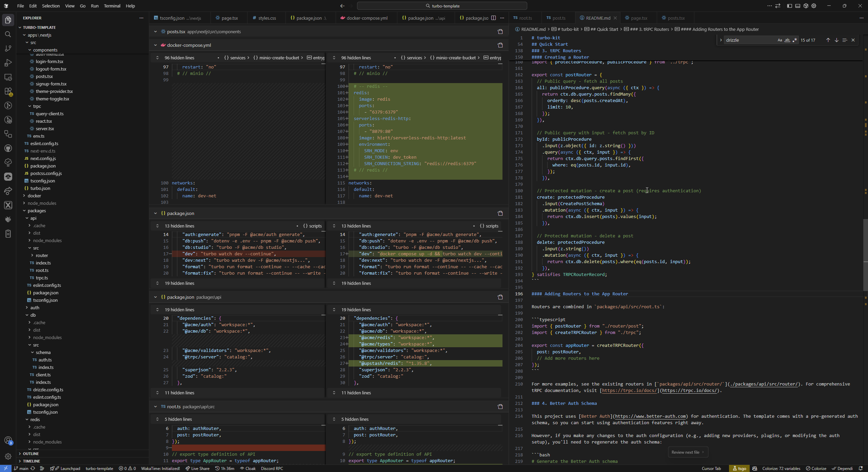Go to previous find match arrow
Image resolution: width=868 pixels, height=472 pixels.
point(828,40)
